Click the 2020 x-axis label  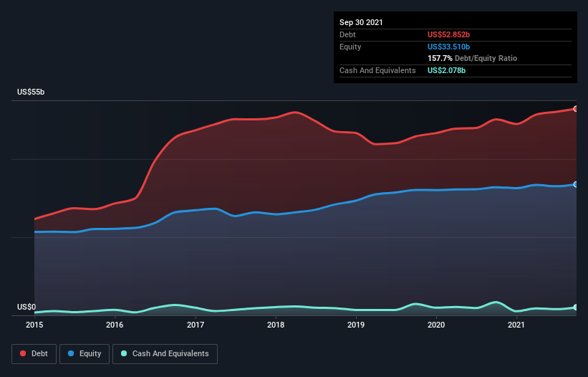click(x=436, y=325)
